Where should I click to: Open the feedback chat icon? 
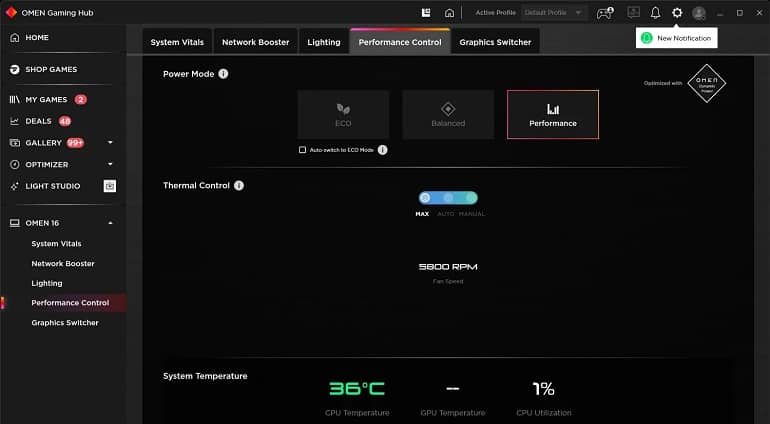(633, 12)
